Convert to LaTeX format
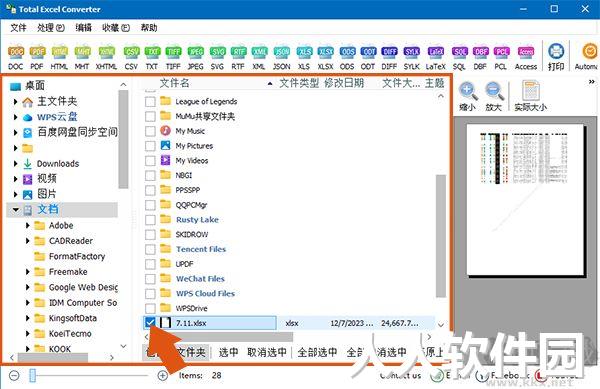Screen dimensions: 600x389 pyautogui.click(x=435, y=57)
